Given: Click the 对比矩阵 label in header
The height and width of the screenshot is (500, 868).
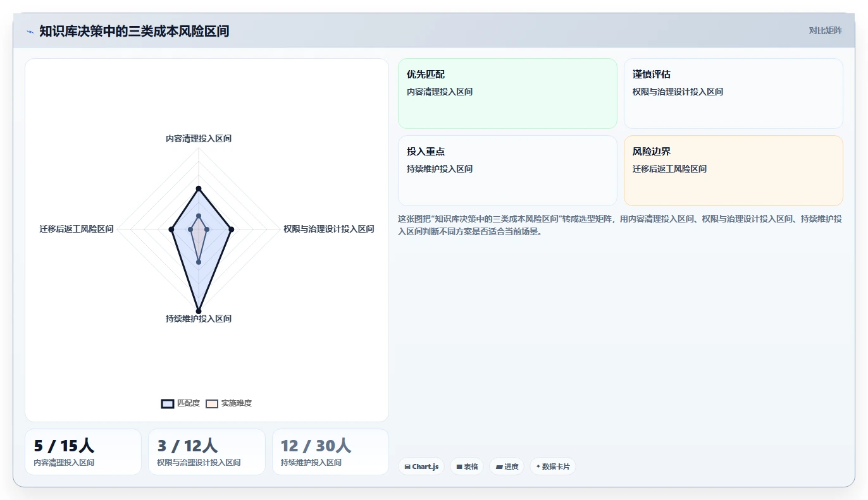Looking at the screenshot, I should coord(826,30).
